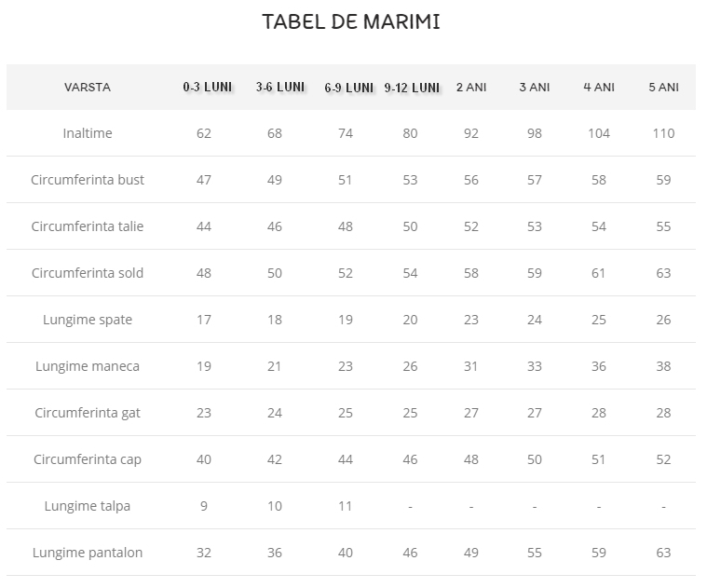Click the Circumferinta talie row label

(x=88, y=226)
